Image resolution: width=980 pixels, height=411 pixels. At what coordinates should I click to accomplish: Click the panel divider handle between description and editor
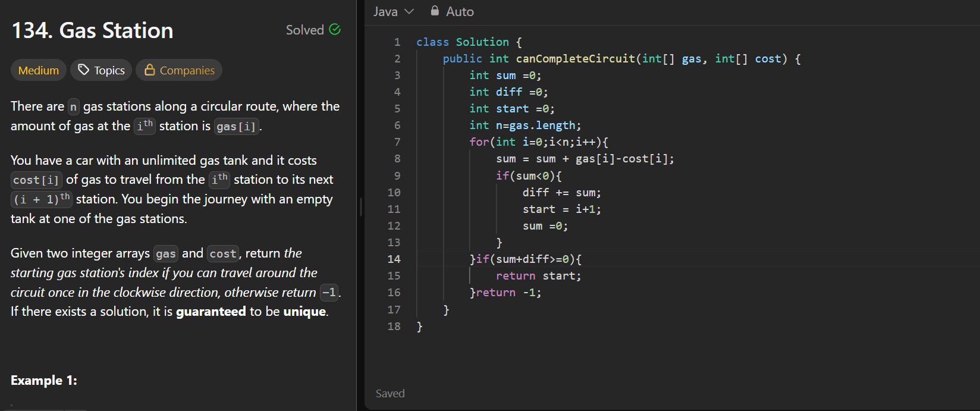360,206
